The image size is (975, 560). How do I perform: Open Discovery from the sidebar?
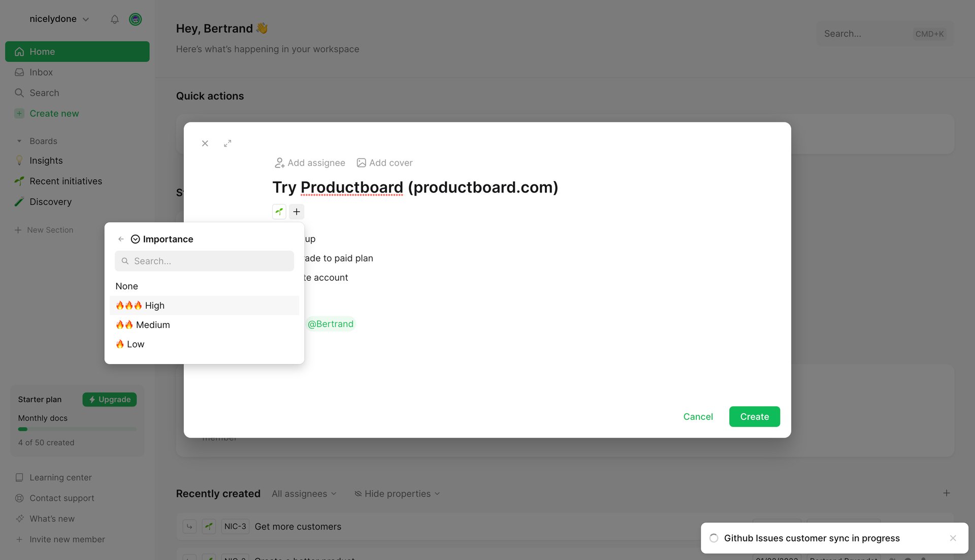tap(49, 202)
